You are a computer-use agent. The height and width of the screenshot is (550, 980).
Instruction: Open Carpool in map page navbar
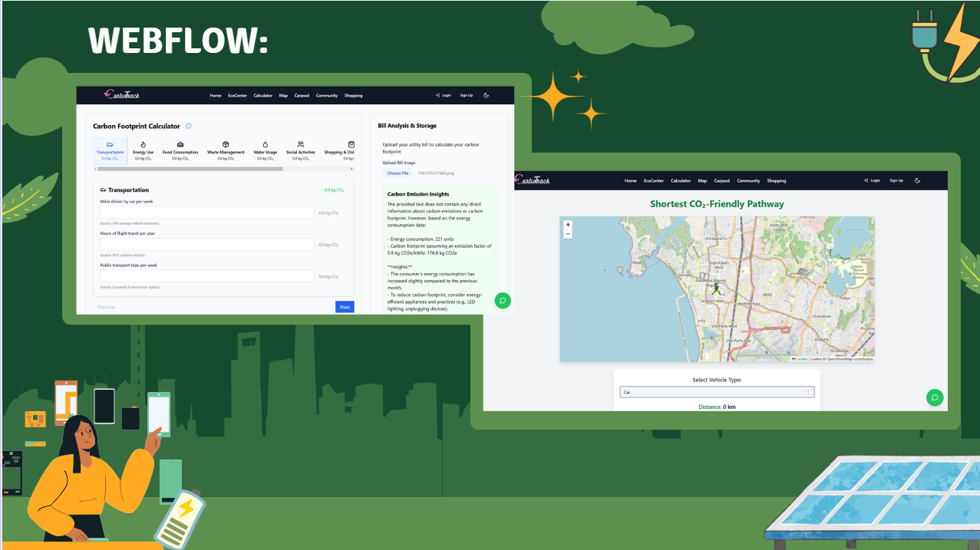click(721, 181)
